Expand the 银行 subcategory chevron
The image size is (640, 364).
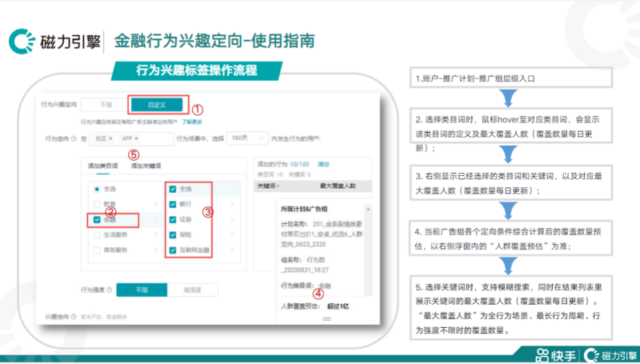click(x=232, y=204)
